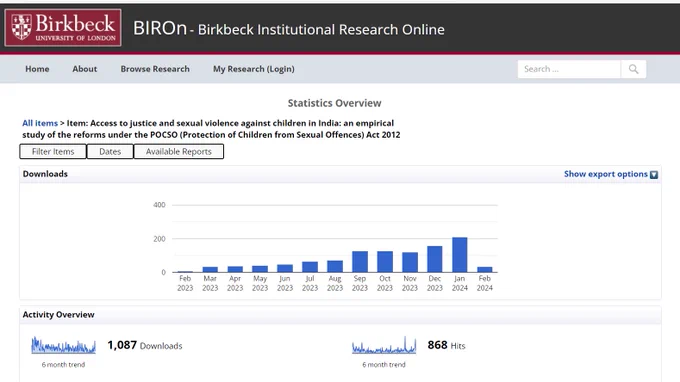
Task: Open My Research (Login)
Action: pyautogui.click(x=254, y=69)
